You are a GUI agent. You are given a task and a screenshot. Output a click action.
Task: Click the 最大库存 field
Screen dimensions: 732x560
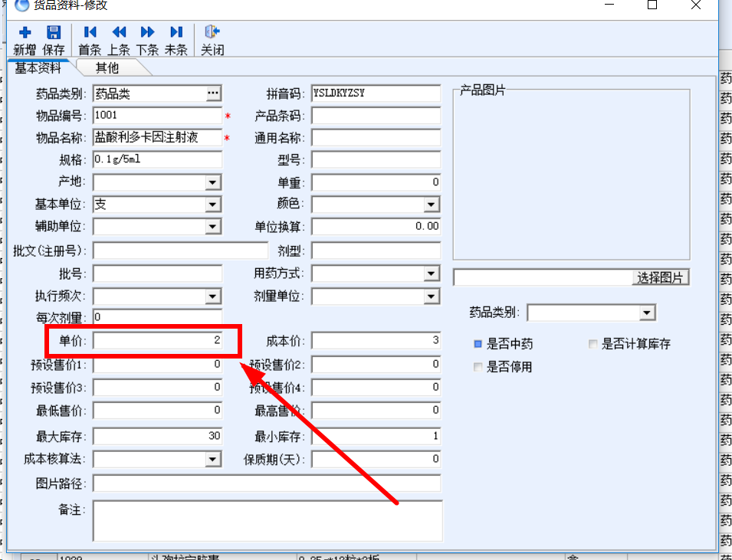(x=157, y=437)
